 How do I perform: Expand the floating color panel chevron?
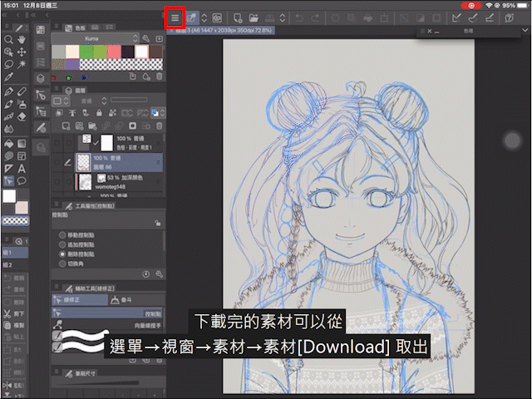point(525,31)
